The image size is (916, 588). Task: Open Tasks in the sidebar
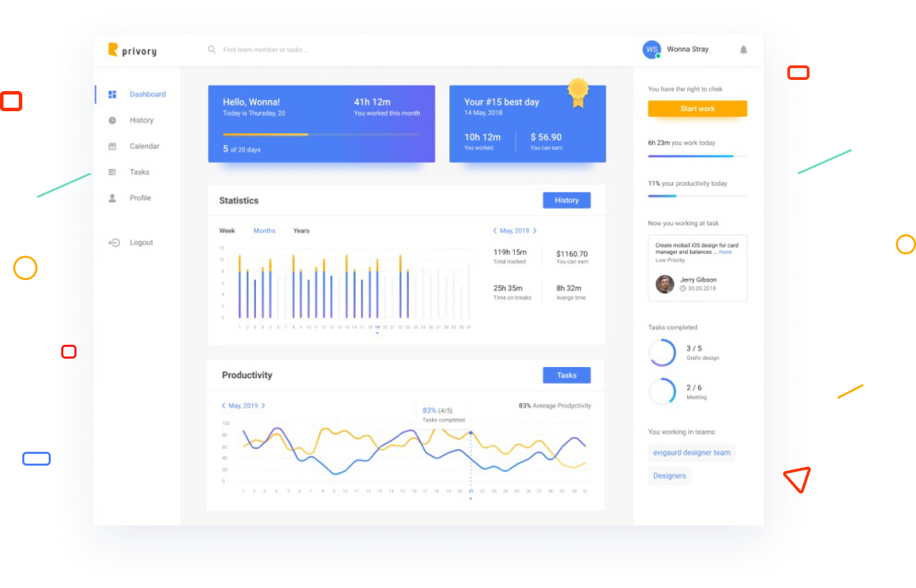point(140,172)
